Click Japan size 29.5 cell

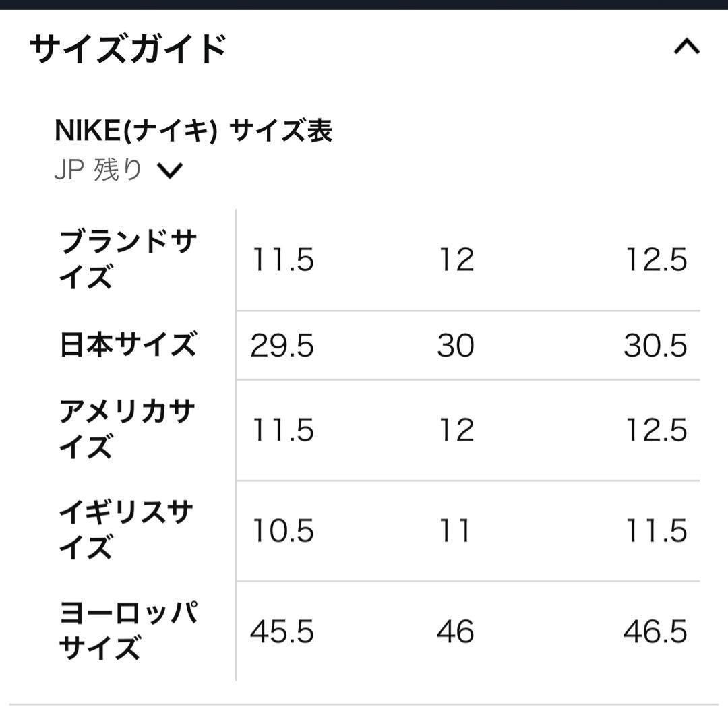283,345
